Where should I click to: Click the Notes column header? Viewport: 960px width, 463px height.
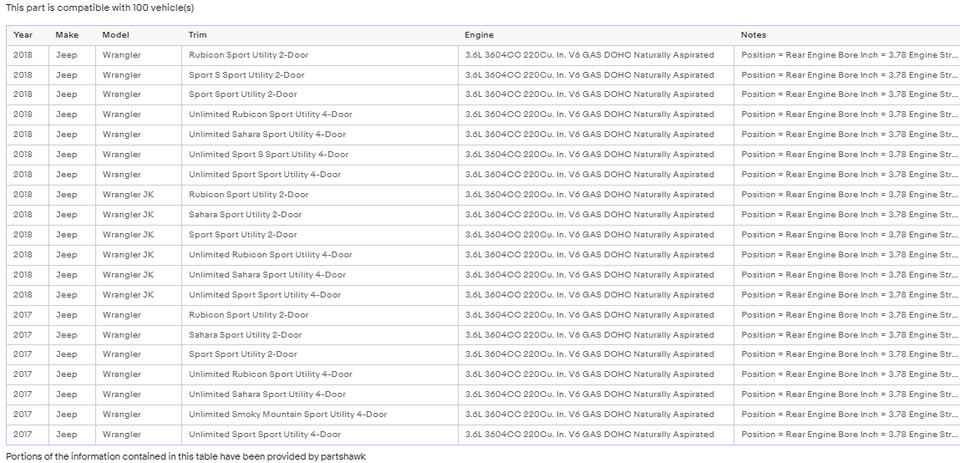pos(754,35)
